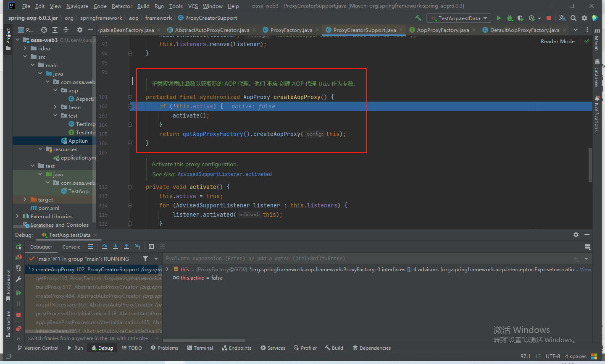Stop the process using top toolbar red square

pyautogui.click(x=549, y=18)
